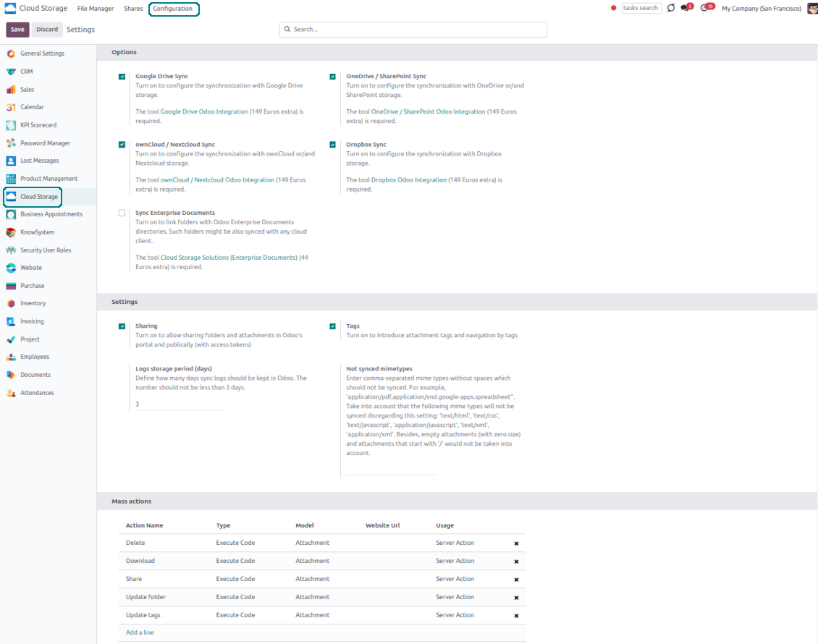The width and height of the screenshot is (818, 644).
Task: Open the messages chat icon in top bar
Action: pyautogui.click(x=685, y=8)
